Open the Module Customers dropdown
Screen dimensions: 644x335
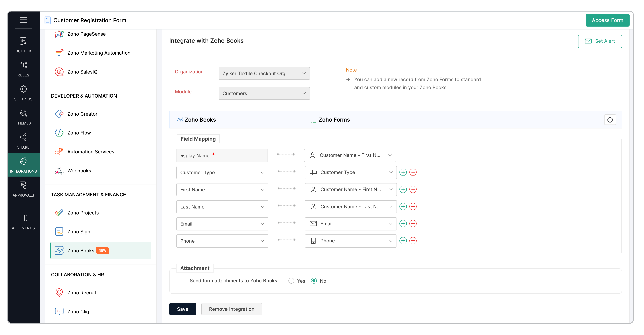(x=264, y=93)
